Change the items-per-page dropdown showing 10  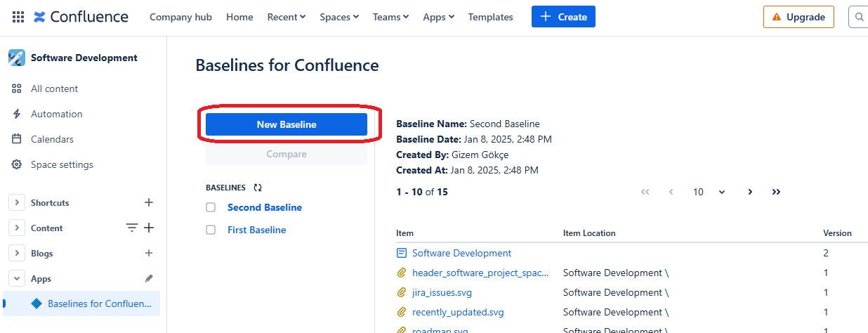(709, 192)
